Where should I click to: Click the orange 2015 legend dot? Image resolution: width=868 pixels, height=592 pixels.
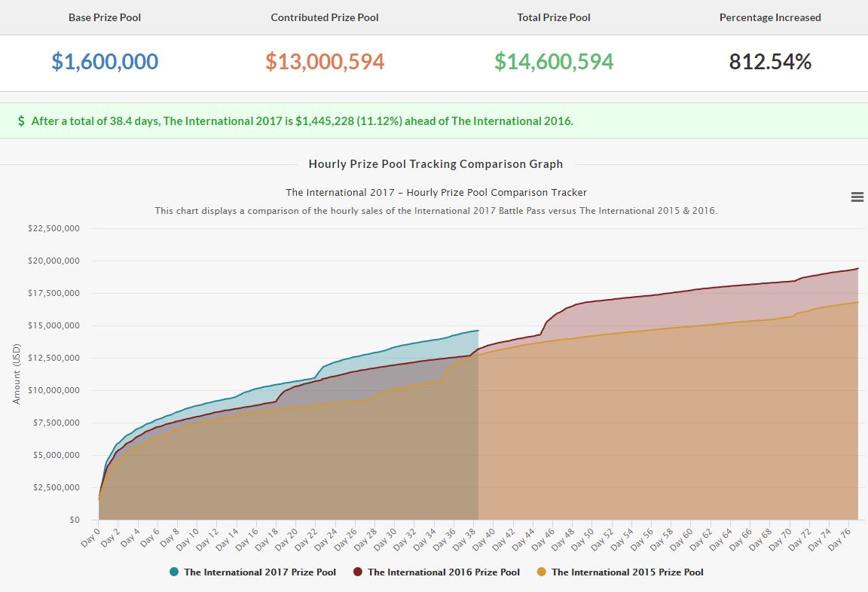(542, 572)
